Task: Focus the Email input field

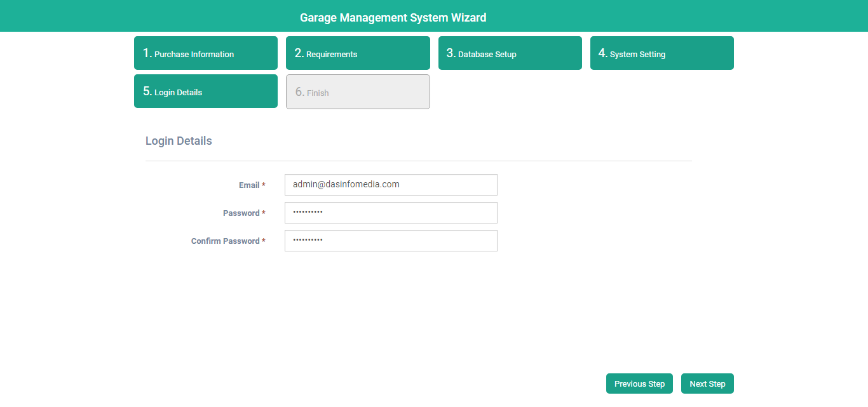Action: click(391, 185)
